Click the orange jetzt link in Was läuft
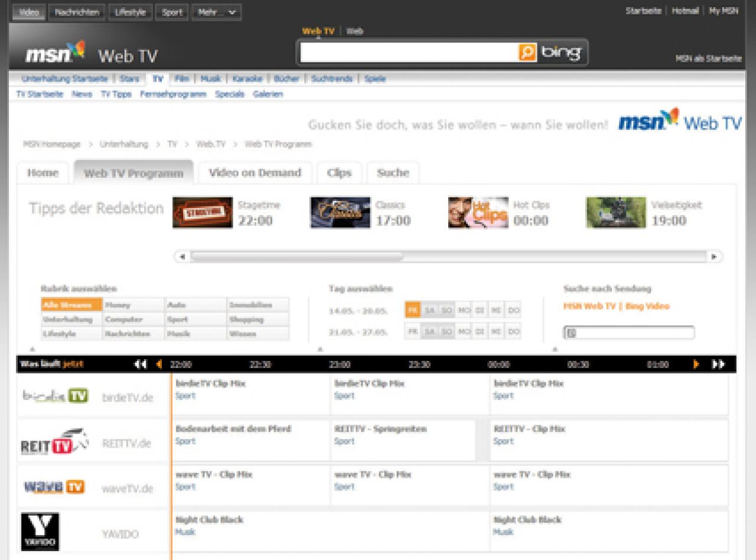 [73, 364]
